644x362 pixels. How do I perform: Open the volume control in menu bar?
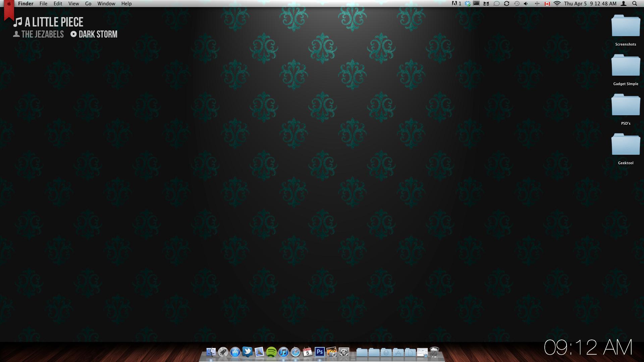pos(526,4)
